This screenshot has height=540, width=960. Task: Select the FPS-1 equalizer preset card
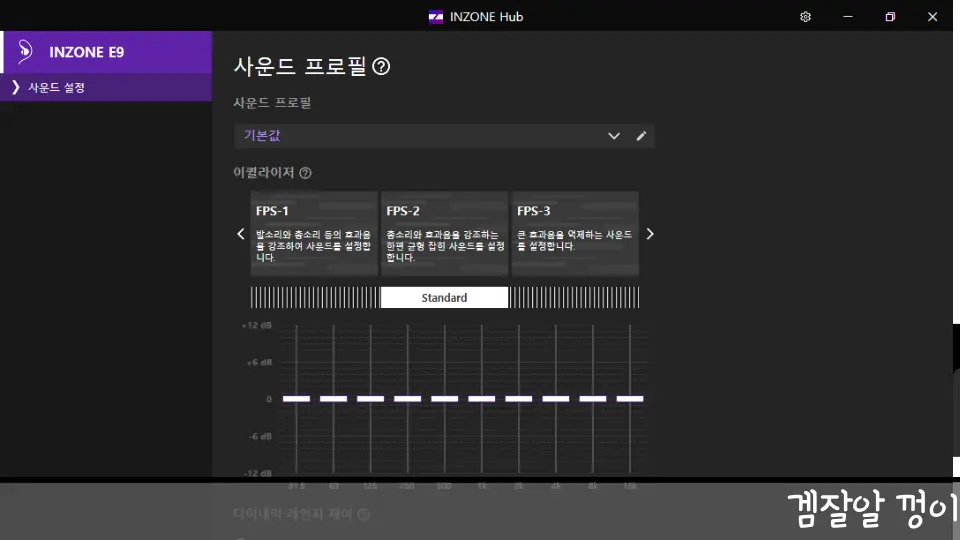[x=313, y=233]
